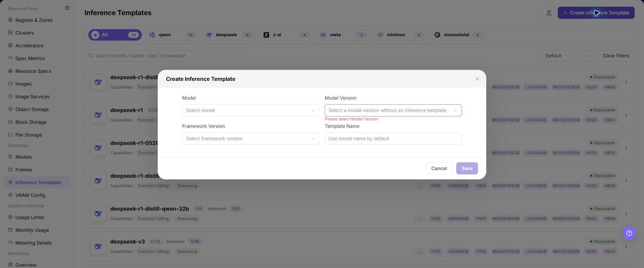The height and width of the screenshot is (268, 644).
Task: Click Function Calling tag in deepseek-v3 row
Action: (x=153, y=252)
